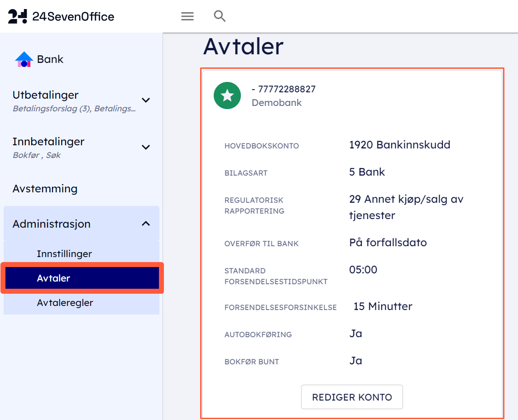This screenshot has height=420, width=518.
Task: Click the 24SevenOffice brand name text
Action: tap(73, 17)
